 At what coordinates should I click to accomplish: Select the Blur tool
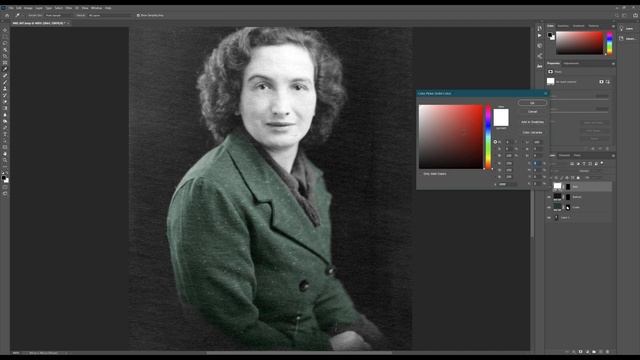pyautogui.click(x=5, y=115)
